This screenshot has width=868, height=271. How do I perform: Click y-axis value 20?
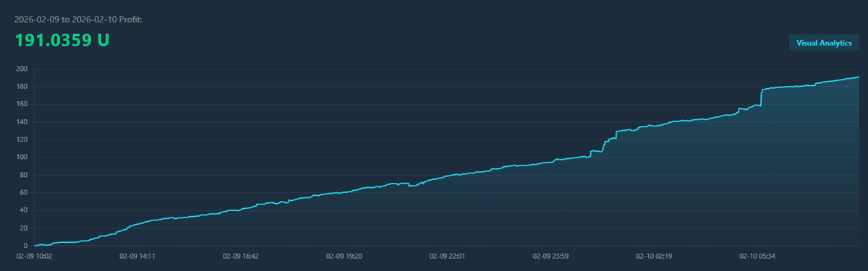point(23,228)
